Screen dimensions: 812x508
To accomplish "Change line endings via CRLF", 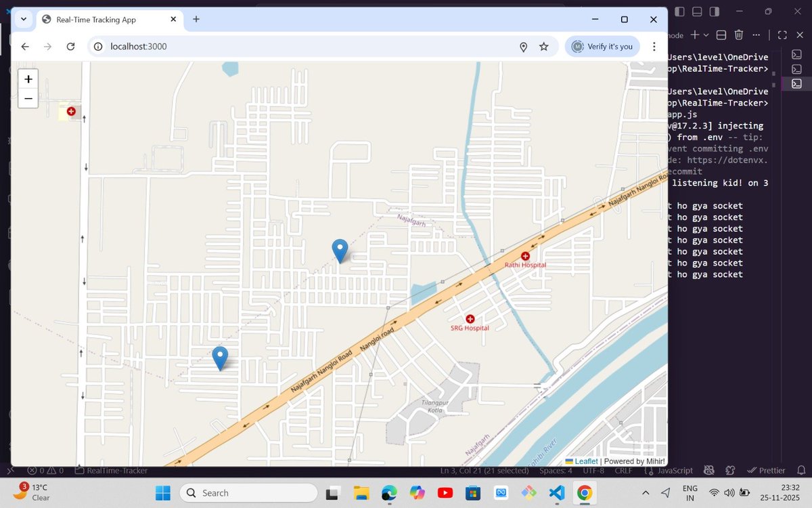I will pos(623,470).
